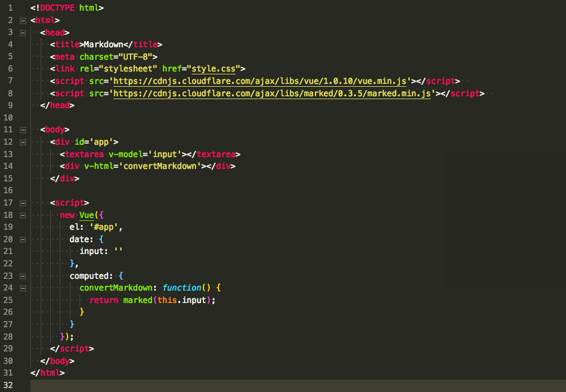Click the 'app' id value on line 12
This screenshot has height=392, width=566.
101,142
